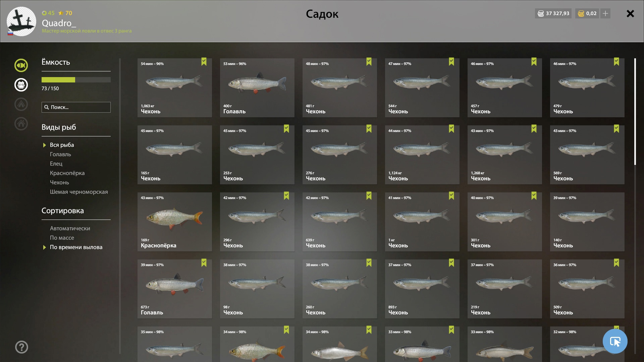Open the home sidebar icon
This screenshot has height=362, width=644.
point(21,124)
